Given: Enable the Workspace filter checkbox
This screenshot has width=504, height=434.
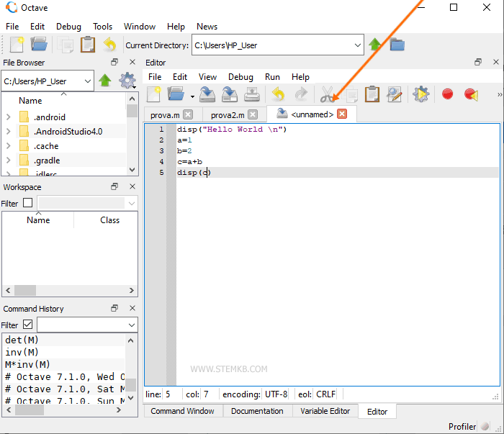Looking at the screenshot, I should 27,204.
